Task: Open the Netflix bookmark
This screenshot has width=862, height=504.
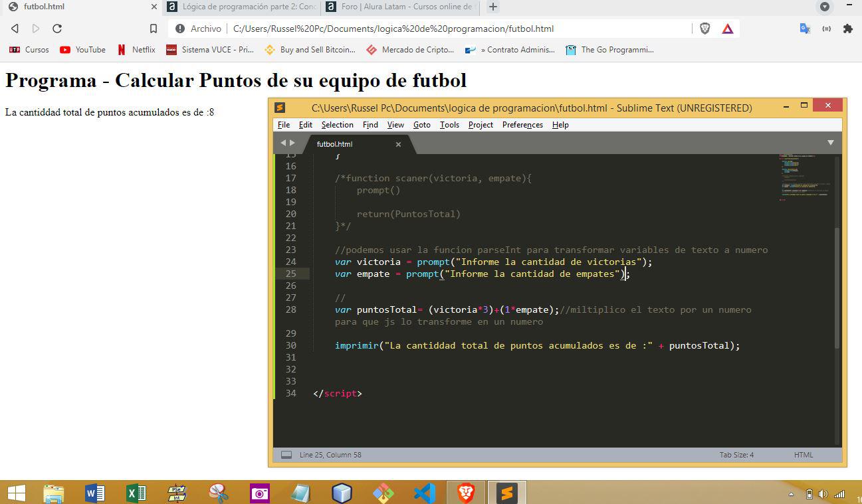Action: click(x=136, y=50)
